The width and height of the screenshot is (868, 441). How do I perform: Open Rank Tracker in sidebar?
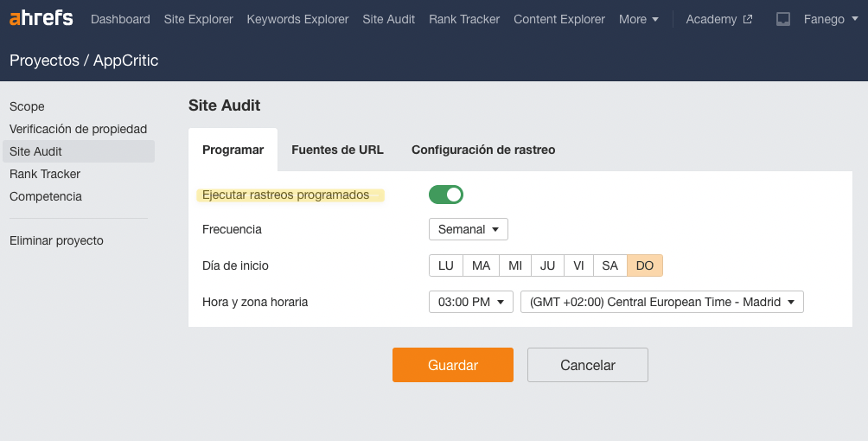tap(45, 174)
